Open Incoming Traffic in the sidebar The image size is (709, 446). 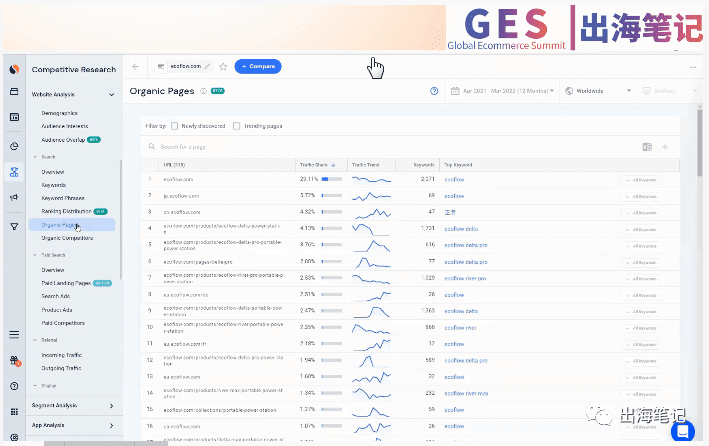pos(62,355)
